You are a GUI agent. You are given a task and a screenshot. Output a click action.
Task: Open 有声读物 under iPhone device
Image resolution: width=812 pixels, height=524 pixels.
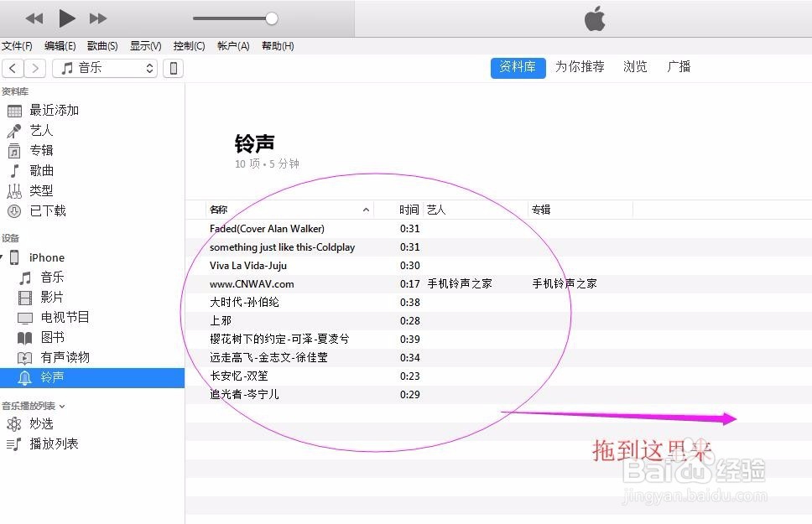point(65,357)
